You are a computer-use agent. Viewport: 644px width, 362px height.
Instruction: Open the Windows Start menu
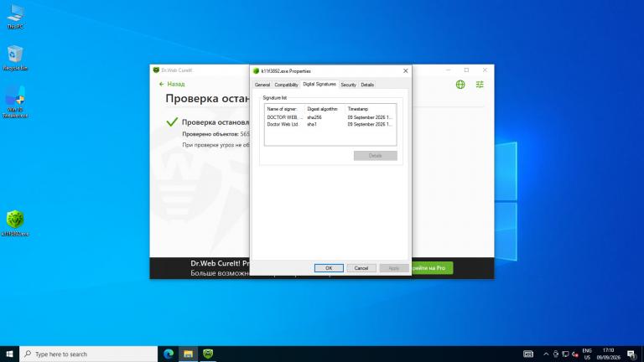tap(9, 354)
